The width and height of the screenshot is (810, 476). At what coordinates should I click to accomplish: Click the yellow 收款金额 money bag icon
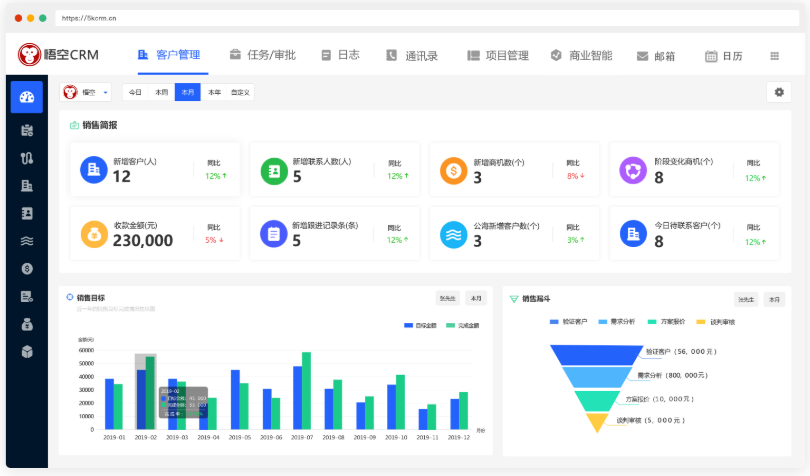click(x=94, y=234)
